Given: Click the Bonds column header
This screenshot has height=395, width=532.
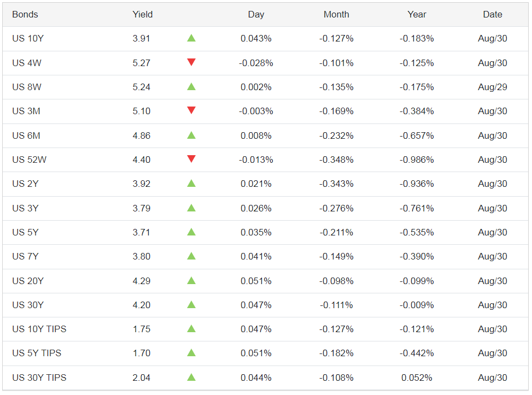Looking at the screenshot, I should [x=25, y=15].
